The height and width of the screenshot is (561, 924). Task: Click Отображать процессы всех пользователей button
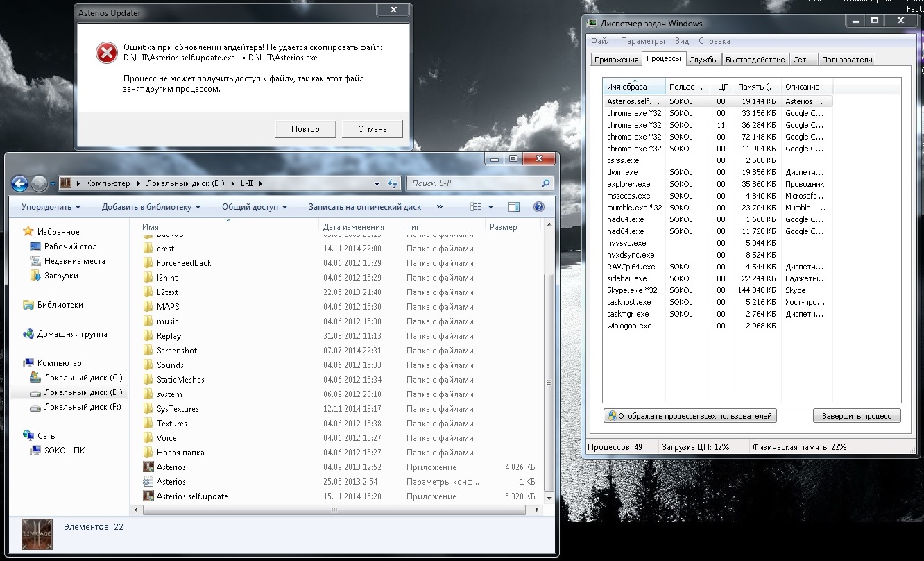690,416
